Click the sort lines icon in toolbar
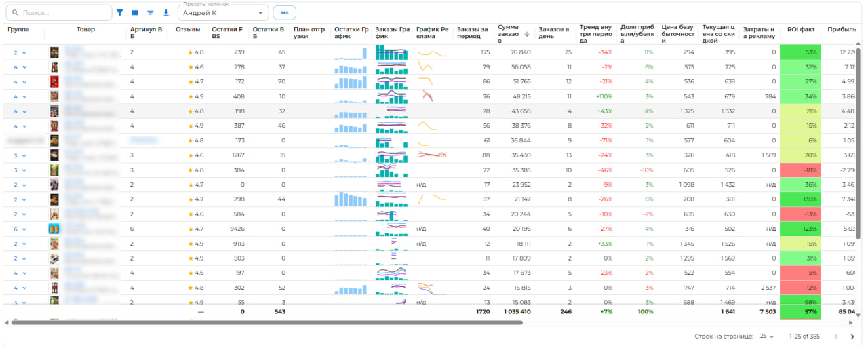Screen dimensions: 868x346 151,13
